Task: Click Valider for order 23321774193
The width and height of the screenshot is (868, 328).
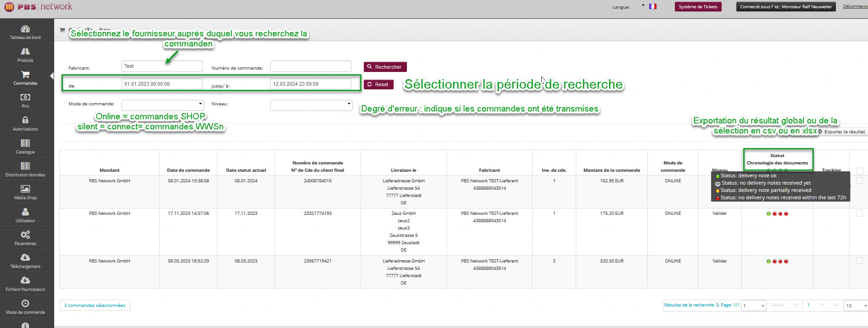Action: point(719,213)
